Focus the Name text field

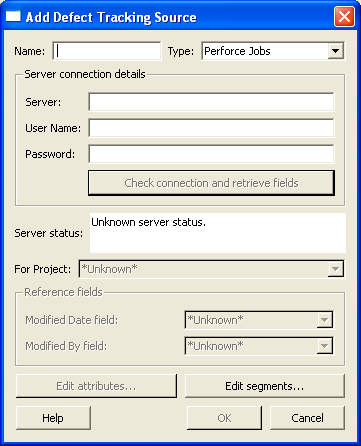[x=107, y=51]
